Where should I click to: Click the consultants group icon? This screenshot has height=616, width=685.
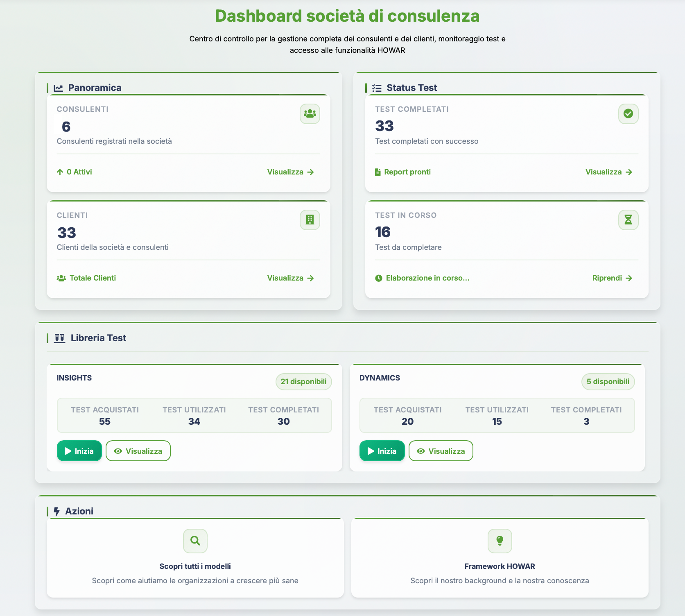coord(310,114)
